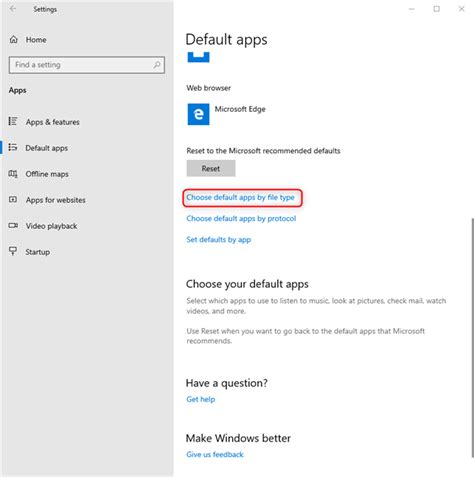
Task: Select the Video playback camera icon
Action: coord(13,226)
